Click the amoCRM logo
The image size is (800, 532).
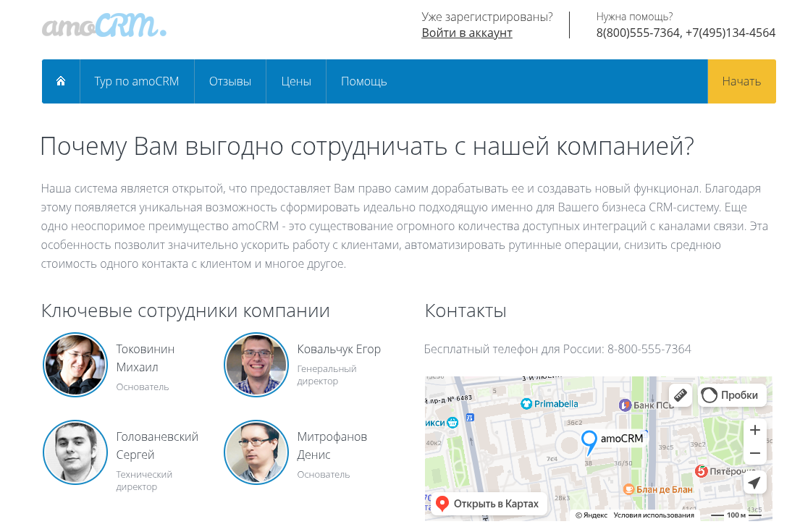pyautogui.click(x=104, y=25)
